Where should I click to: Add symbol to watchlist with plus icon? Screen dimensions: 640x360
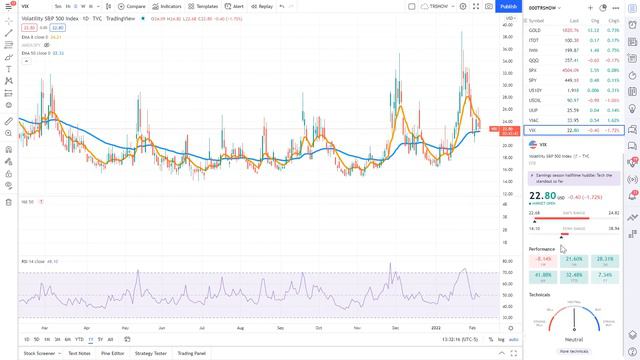point(590,8)
